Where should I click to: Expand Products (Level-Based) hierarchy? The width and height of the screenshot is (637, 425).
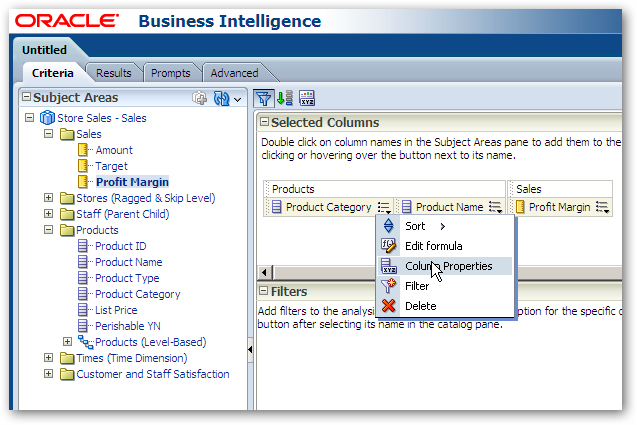pyautogui.click(x=67, y=342)
